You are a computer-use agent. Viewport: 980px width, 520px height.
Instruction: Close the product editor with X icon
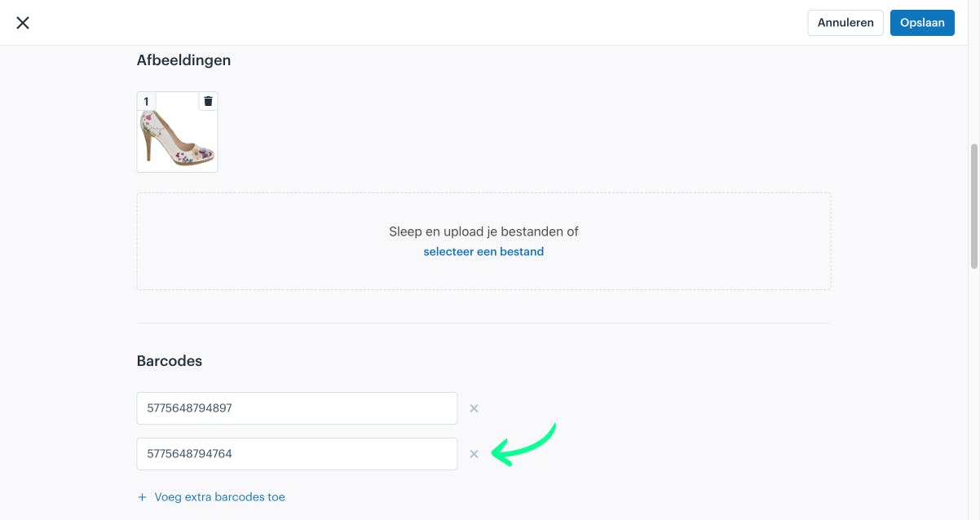click(23, 23)
